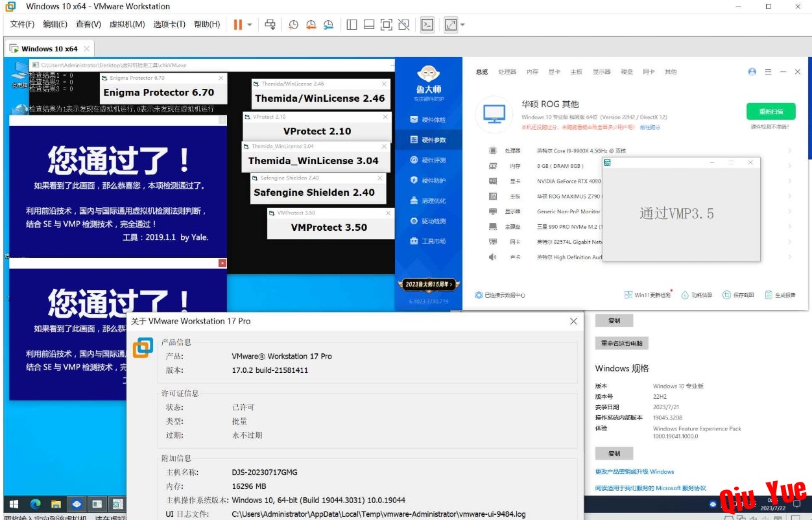The height and width of the screenshot is (520, 812).
Task: Click Win11更新检测 at Ludashi bottom
Action: click(647, 295)
